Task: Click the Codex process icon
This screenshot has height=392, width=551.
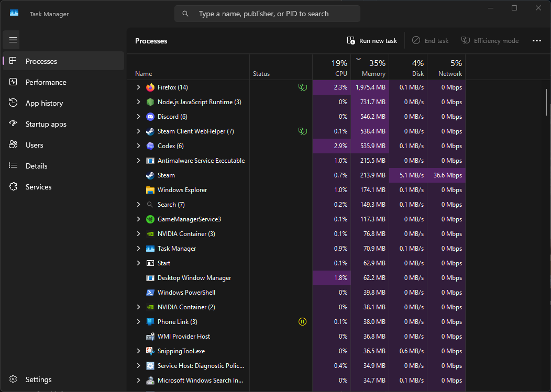Action: pyautogui.click(x=150, y=146)
